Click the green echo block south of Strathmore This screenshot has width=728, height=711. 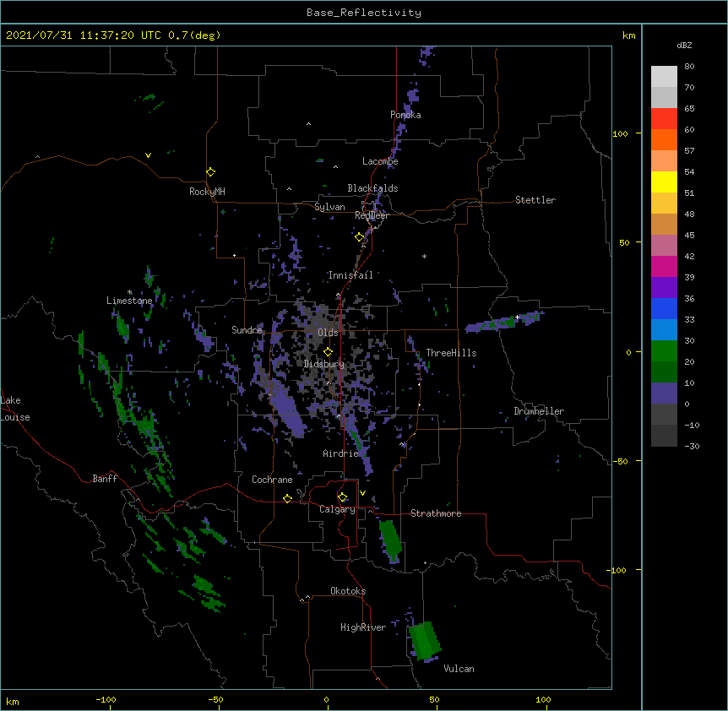click(390, 540)
